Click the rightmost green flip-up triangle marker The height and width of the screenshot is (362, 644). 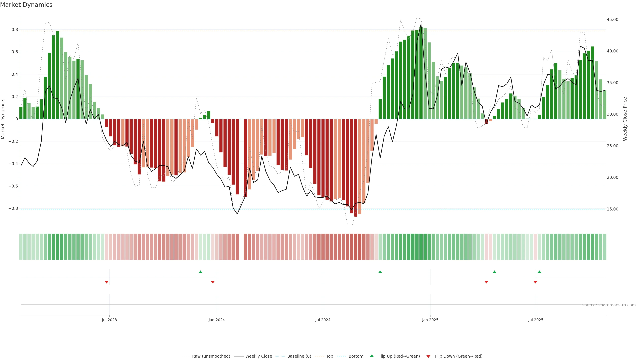(x=539, y=272)
